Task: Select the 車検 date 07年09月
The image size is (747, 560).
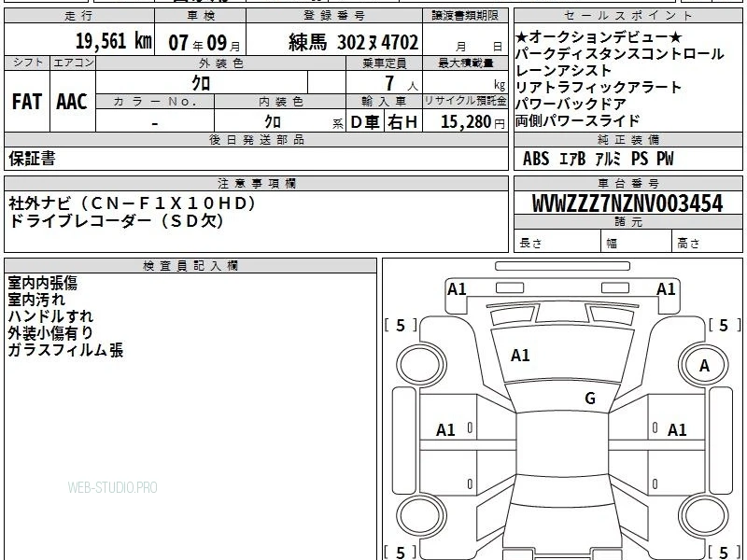Action: coord(204,43)
